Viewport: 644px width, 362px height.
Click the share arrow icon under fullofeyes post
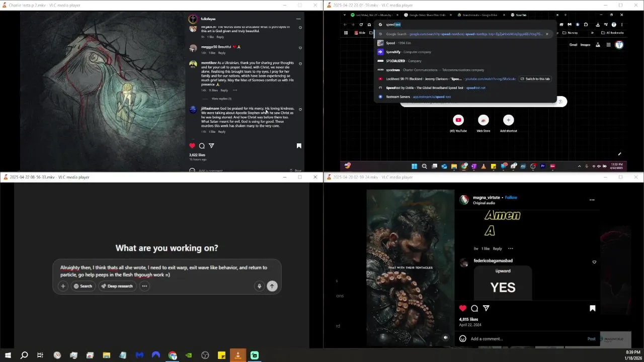211,146
